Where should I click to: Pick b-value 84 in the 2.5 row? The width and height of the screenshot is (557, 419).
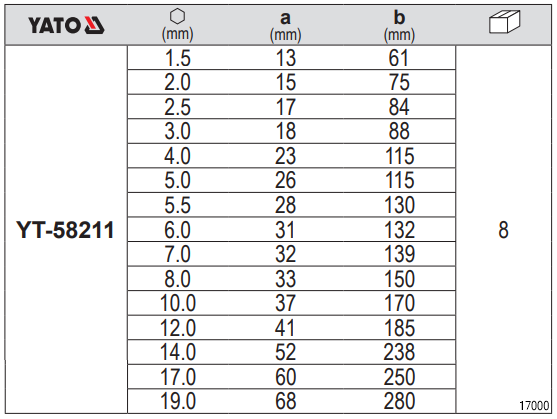click(399, 107)
